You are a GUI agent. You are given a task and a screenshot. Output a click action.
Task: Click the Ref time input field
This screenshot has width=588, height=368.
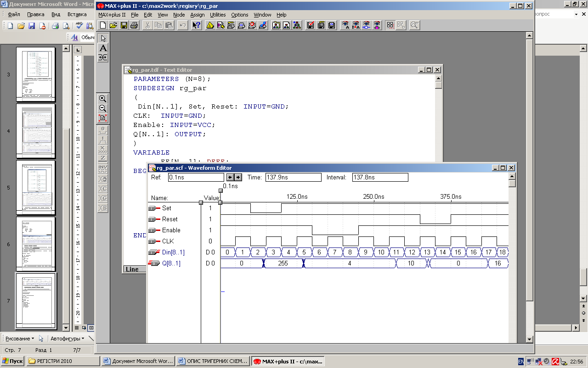point(196,177)
